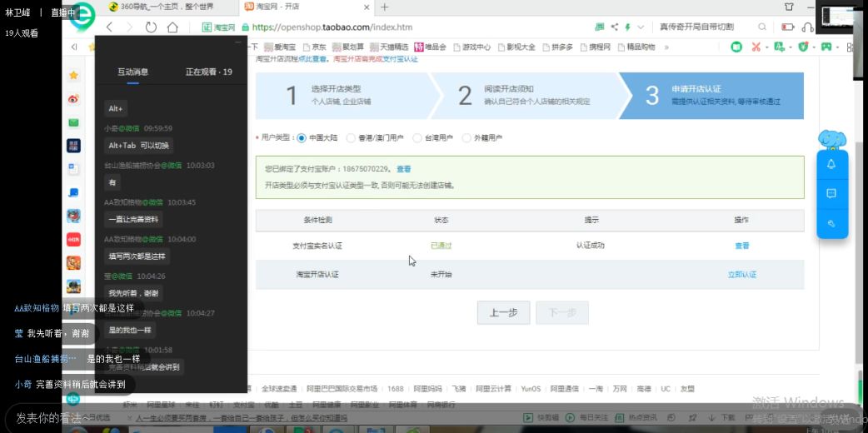Select 台湾用户 radio option
The image size is (868, 433).
(x=417, y=138)
